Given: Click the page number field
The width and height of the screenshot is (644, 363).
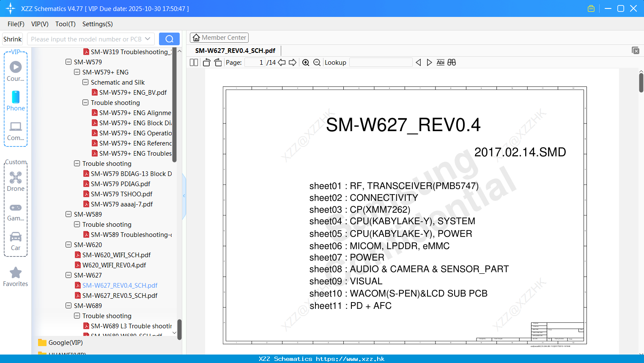Looking at the screenshot, I should tap(255, 62).
